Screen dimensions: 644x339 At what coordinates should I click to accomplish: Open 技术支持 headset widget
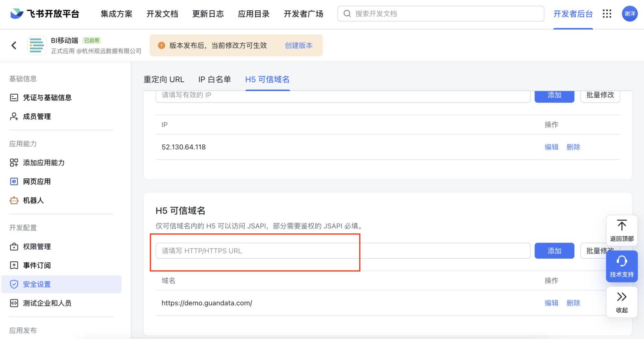tap(621, 266)
